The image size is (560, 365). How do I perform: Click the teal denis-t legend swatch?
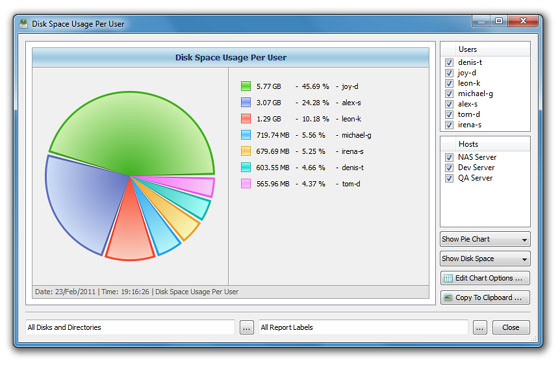tap(246, 168)
